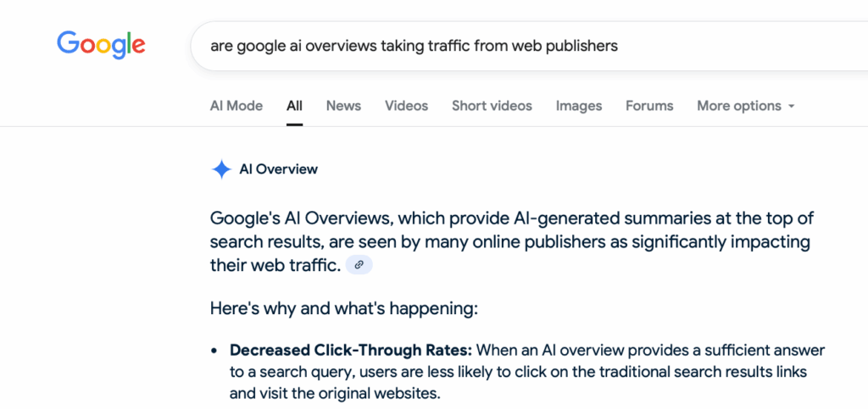Switch to the AI Mode tab
The image size is (868, 409).
point(236,106)
